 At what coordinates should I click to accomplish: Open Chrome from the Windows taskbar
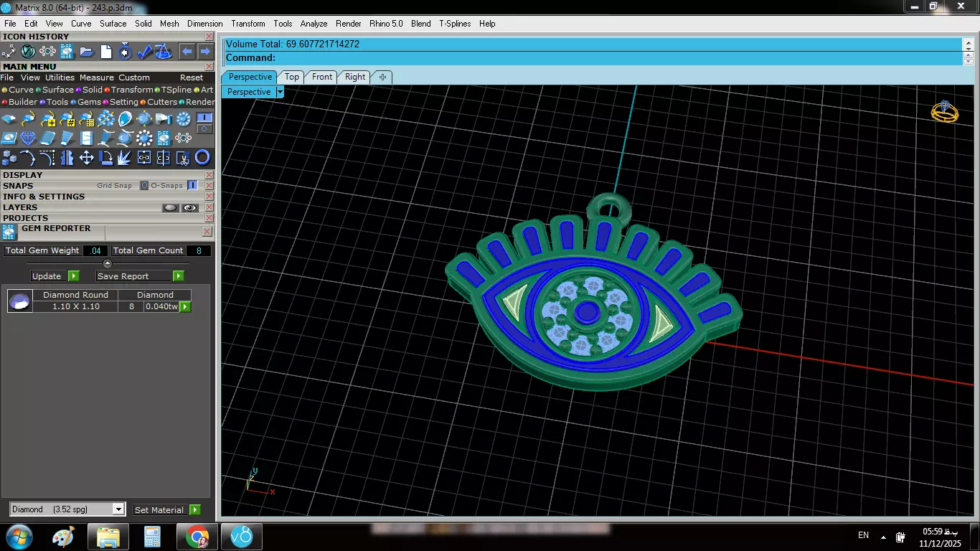197,537
